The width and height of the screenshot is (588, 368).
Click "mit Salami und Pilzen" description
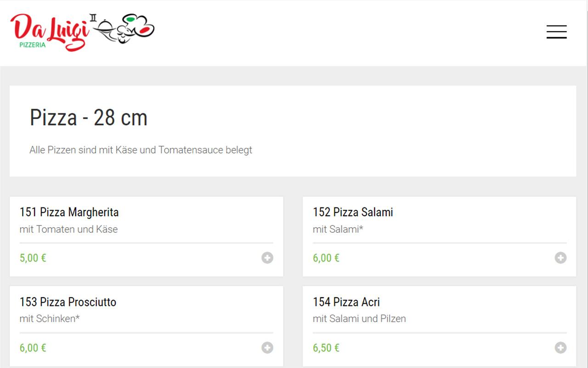pos(359,318)
